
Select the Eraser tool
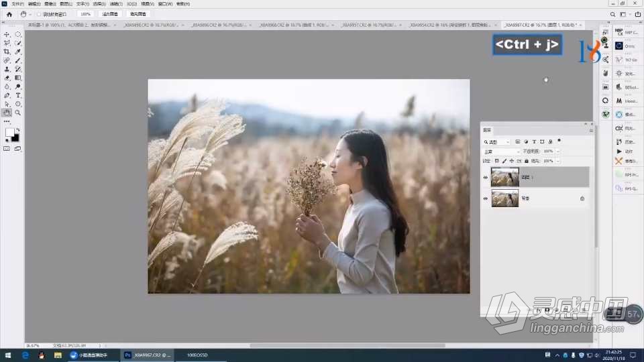click(x=7, y=78)
